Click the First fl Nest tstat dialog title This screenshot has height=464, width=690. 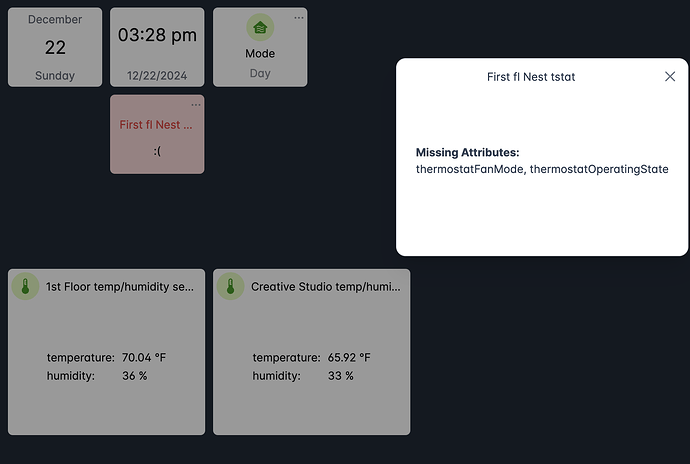[x=530, y=77]
